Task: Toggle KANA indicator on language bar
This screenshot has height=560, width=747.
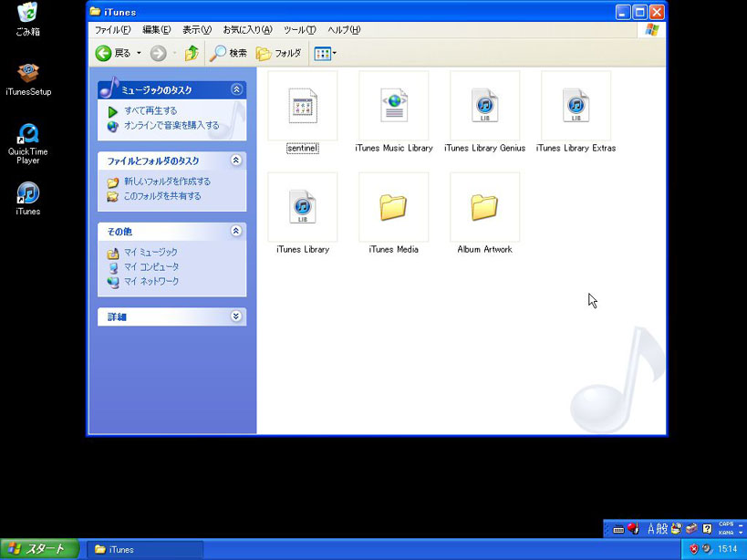Action: click(726, 533)
